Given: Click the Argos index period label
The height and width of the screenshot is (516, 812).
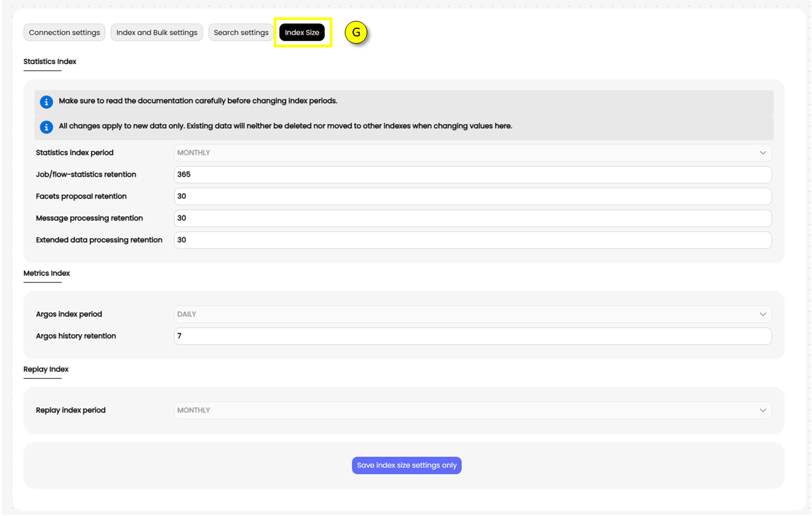Looking at the screenshot, I should pos(69,314).
